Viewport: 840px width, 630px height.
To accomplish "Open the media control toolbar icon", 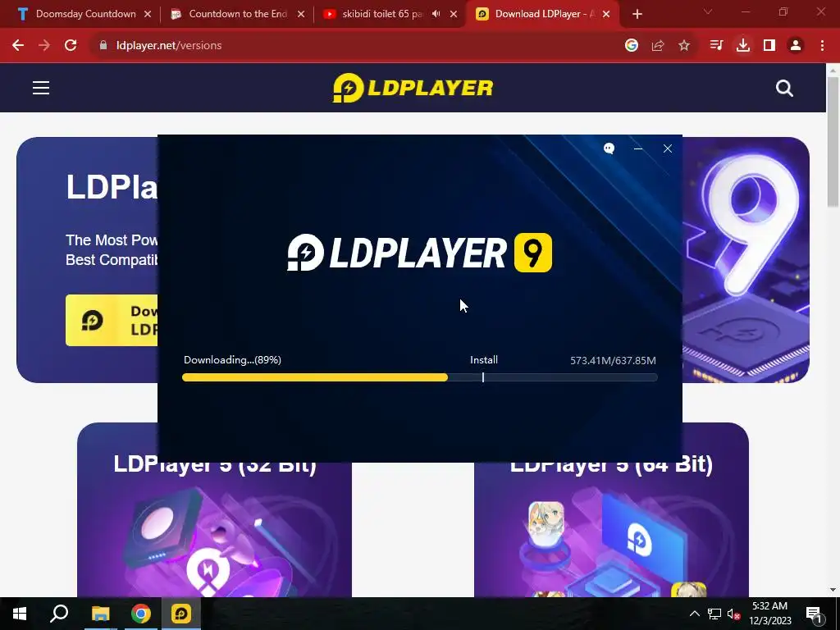I will [x=716, y=46].
